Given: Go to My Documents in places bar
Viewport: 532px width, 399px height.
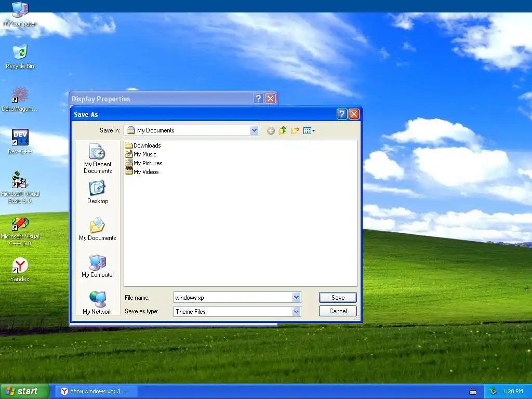Looking at the screenshot, I should [x=98, y=229].
